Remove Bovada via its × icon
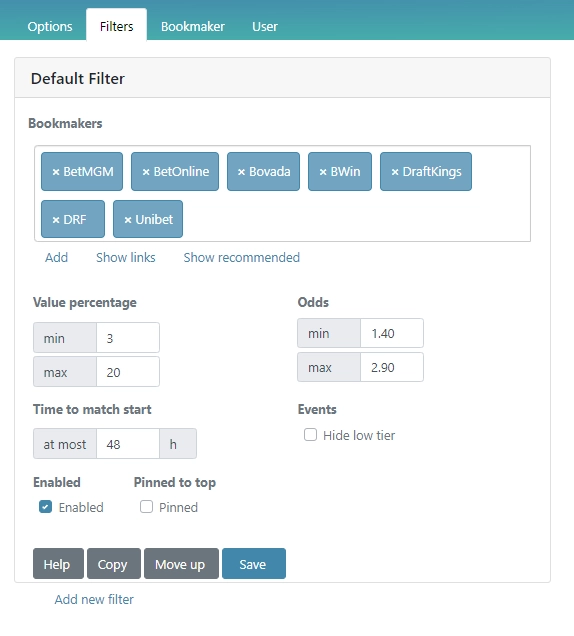Viewport: 574px width, 636px height. pyautogui.click(x=241, y=172)
